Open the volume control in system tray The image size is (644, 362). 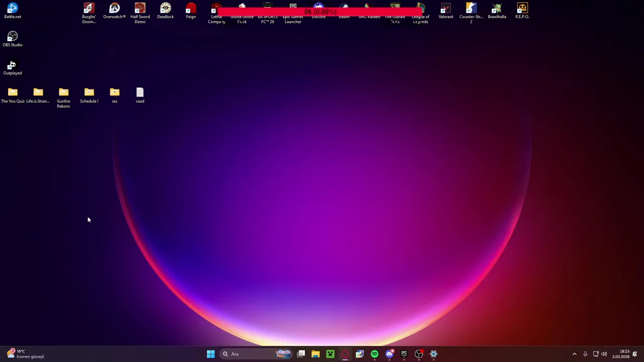click(604, 354)
